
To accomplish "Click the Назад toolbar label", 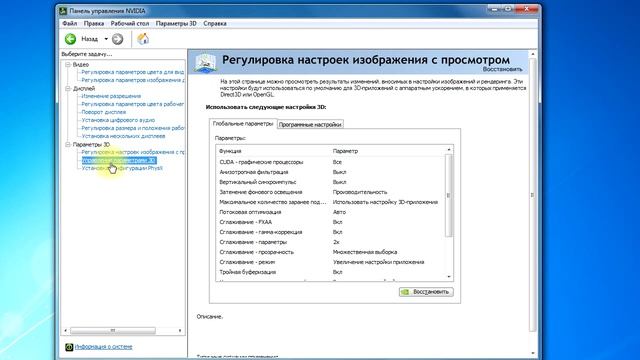I will (89, 39).
